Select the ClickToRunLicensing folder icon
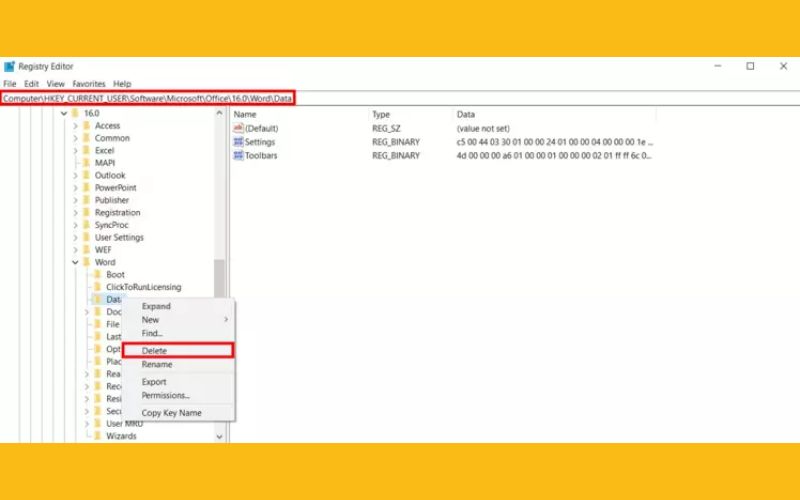The width and height of the screenshot is (800, 500). point(97,287)
